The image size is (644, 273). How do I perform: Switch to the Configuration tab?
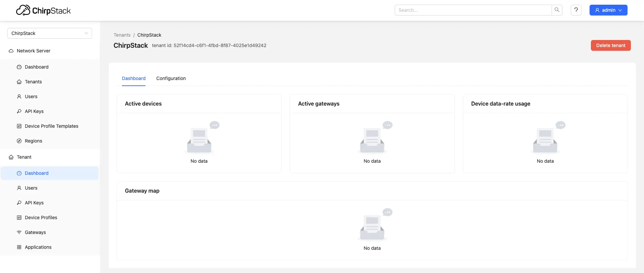coord(171,78)
